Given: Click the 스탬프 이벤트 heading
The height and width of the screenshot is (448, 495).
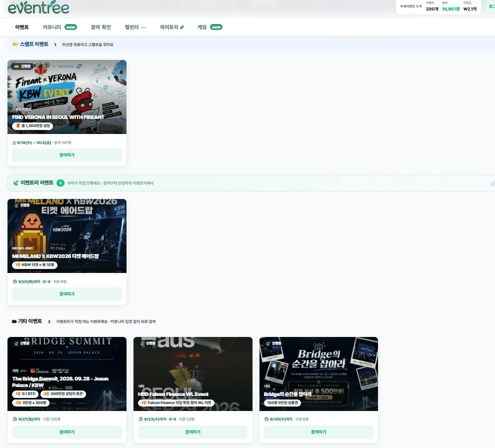Looking at the screenshot, I should pyautogui.click(x=34, y=44).
